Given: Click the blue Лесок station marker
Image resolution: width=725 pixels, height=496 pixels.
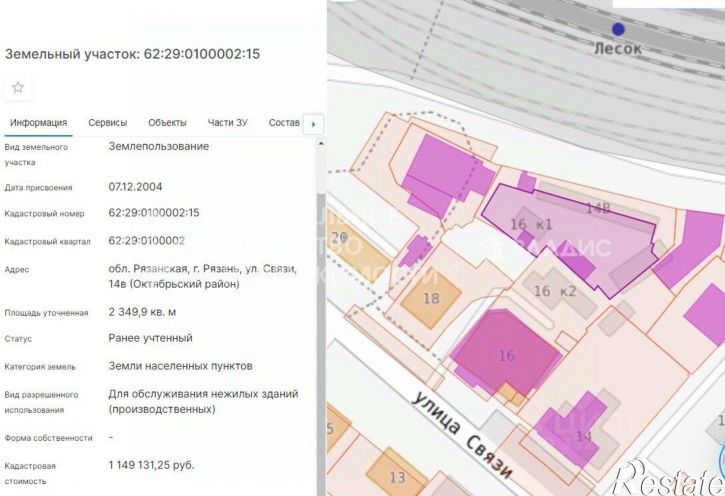Looking at the screenshot, I should pos(618,30).
